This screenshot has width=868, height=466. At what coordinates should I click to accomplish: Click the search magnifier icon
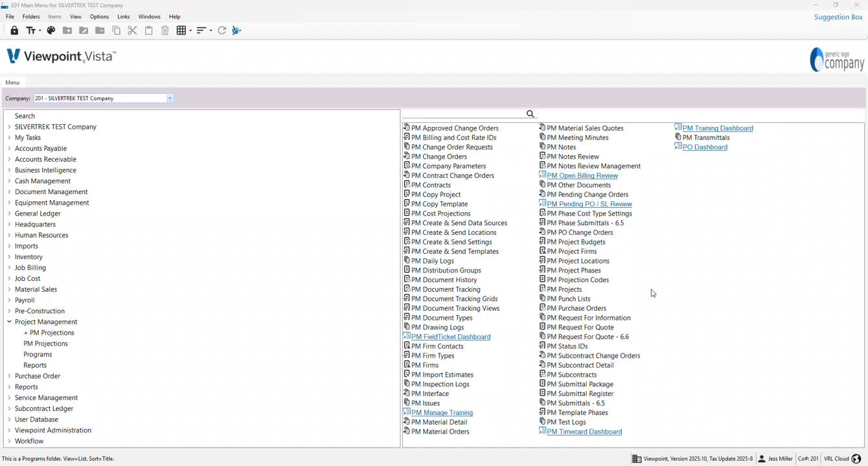531,114
